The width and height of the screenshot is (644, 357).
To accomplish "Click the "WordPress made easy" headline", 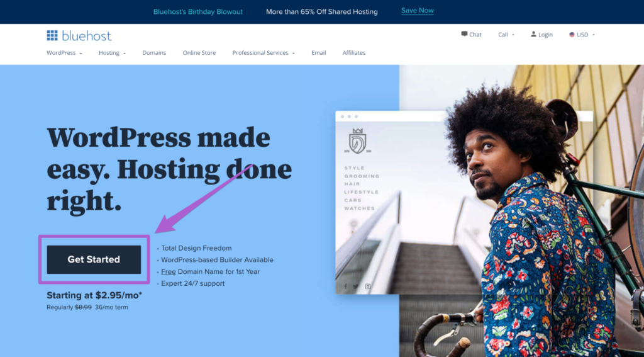I will pos(169,169).
